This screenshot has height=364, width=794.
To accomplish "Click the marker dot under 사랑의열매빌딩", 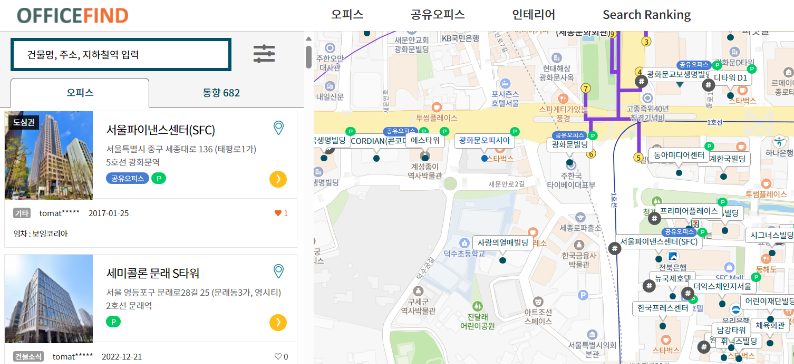I will pyautogui.click(x=502, y=260).
